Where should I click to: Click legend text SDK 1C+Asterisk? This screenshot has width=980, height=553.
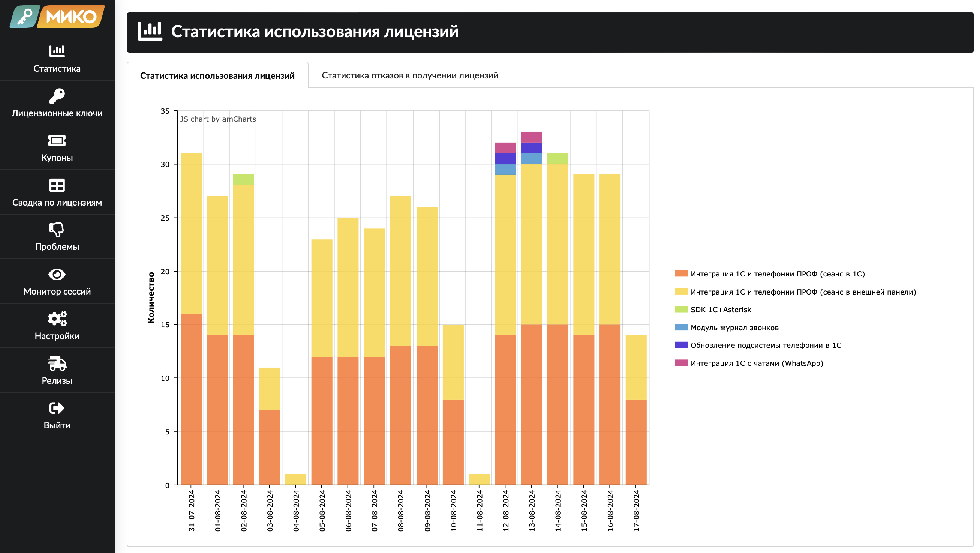click(721, 310)
